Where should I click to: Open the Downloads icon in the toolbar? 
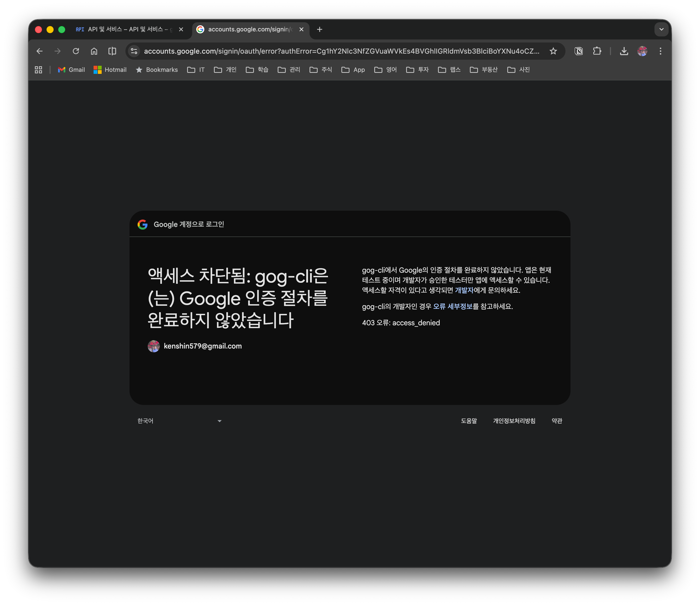click(624, 51)
